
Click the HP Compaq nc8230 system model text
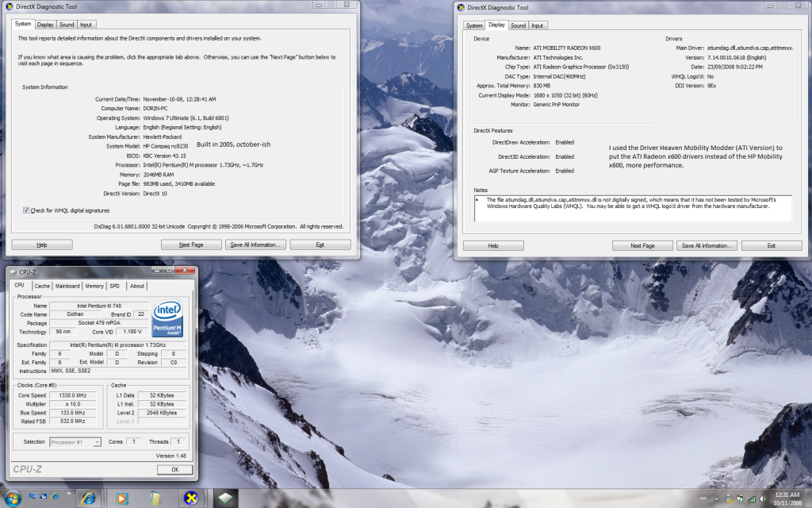[x=166, y=146]
